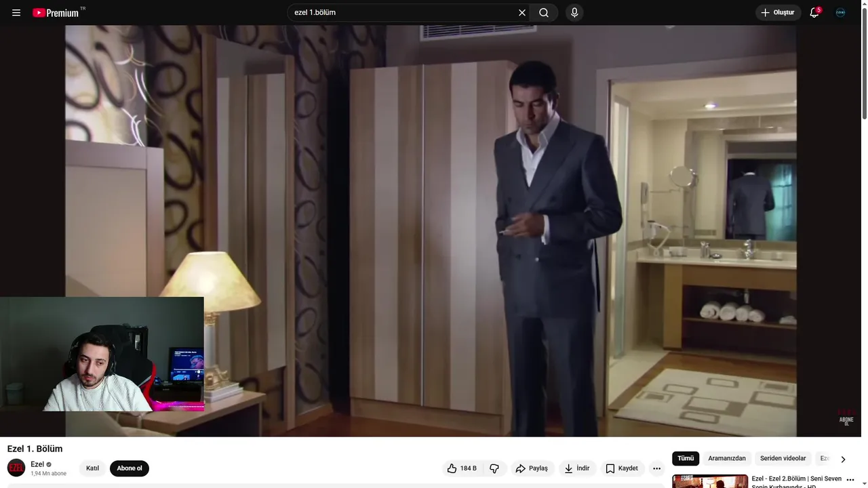The width and height of the screenshot is (868, 488).
Task: Click the video title Ezel 1. Bölüm
Action: (x=35, y=449)
